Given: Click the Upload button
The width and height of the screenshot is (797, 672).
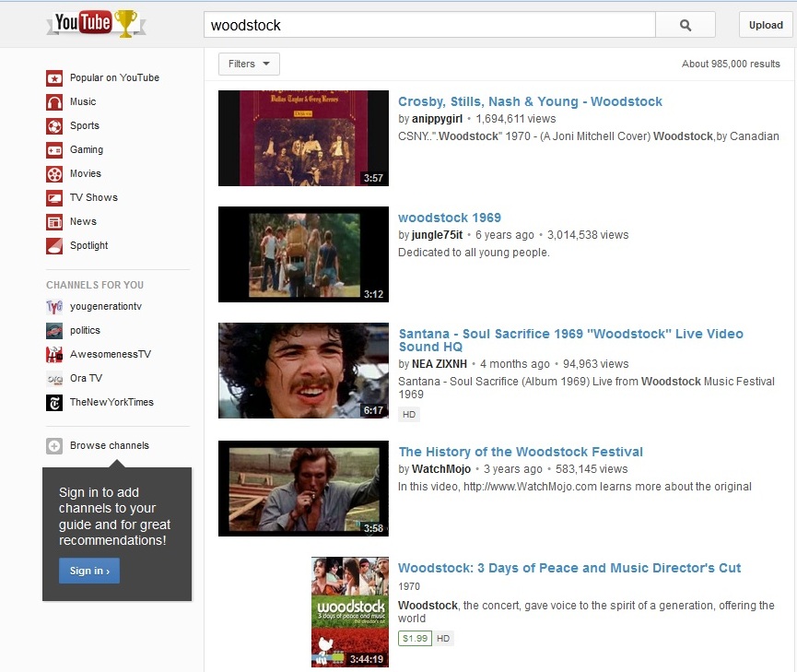Looking at the screenshot, I should (766, 25).
